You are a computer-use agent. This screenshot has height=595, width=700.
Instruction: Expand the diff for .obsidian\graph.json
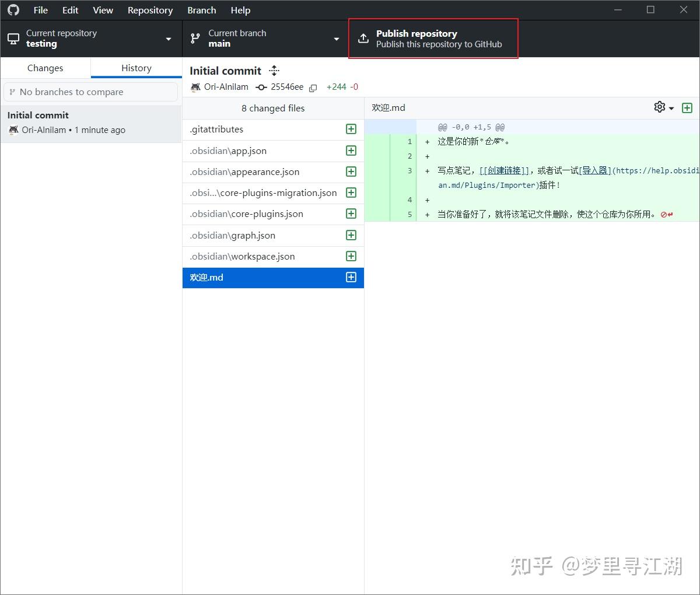pos(351,235)
